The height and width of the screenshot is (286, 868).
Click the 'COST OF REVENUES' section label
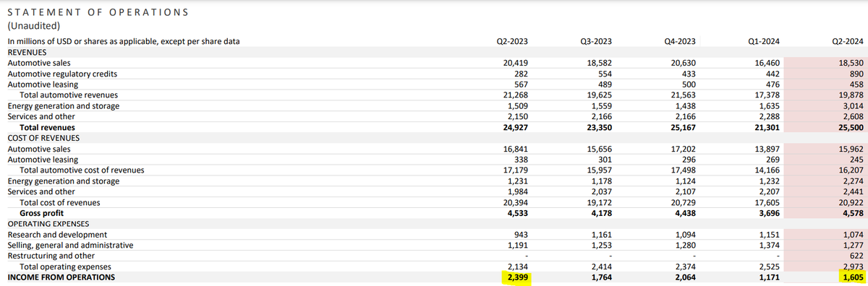click(x=43, y=138)
